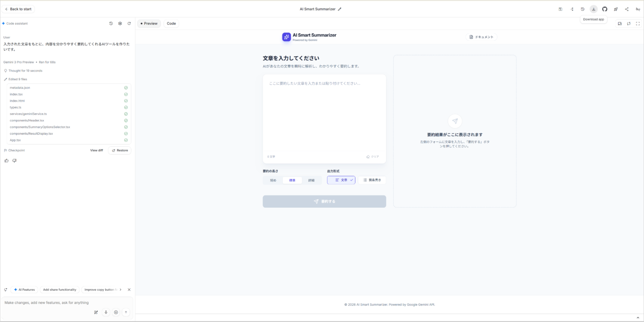The width and height of the screenshot is (644, 322).
Task: Click the Download app icon
Action: [593, 9]
